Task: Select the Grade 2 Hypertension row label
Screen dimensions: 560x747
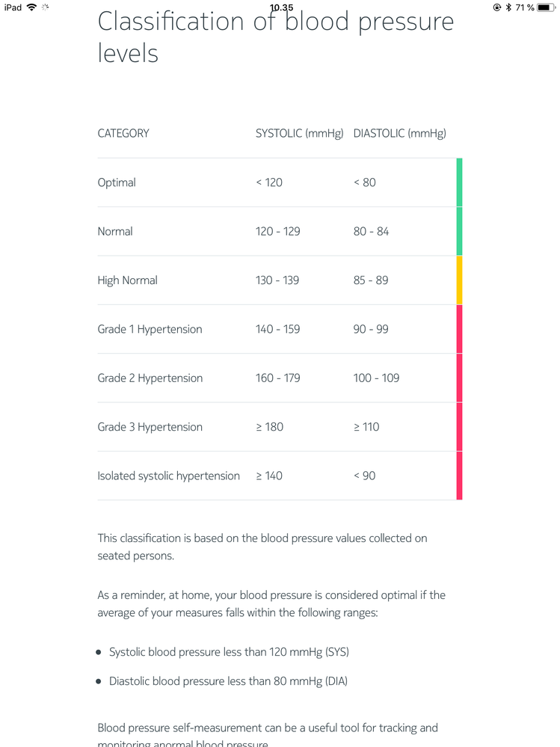Action: [x=150, y=378]
